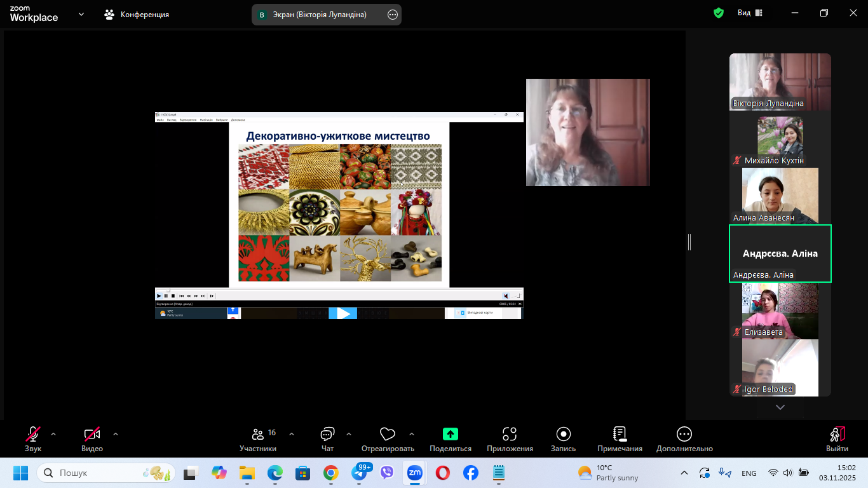Start recording with the Запись button
868x488 pixels.
click(563, 438)
